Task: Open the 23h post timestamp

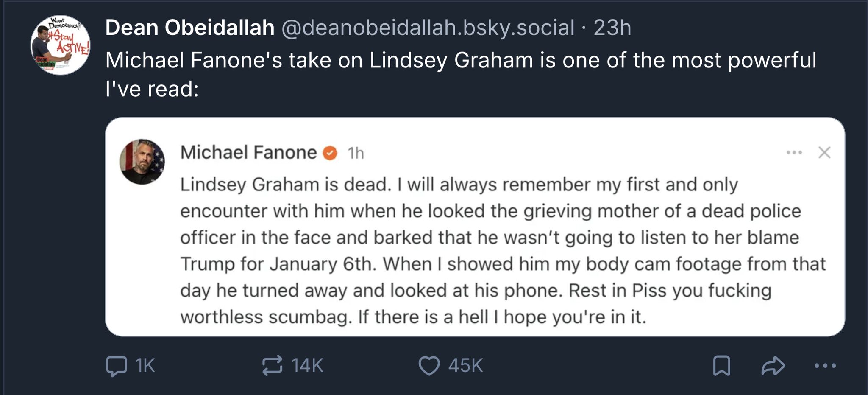Action: pos(612,28)
